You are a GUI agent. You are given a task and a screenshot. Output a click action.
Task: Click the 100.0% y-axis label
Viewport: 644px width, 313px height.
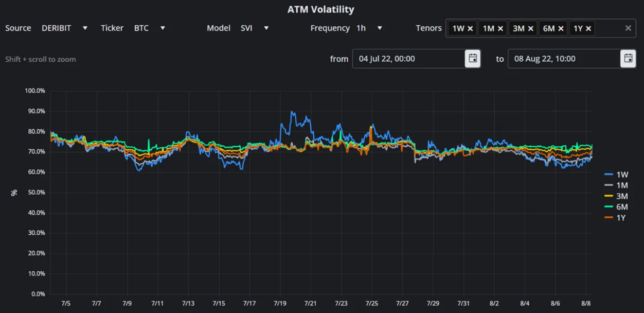point(35,91)
